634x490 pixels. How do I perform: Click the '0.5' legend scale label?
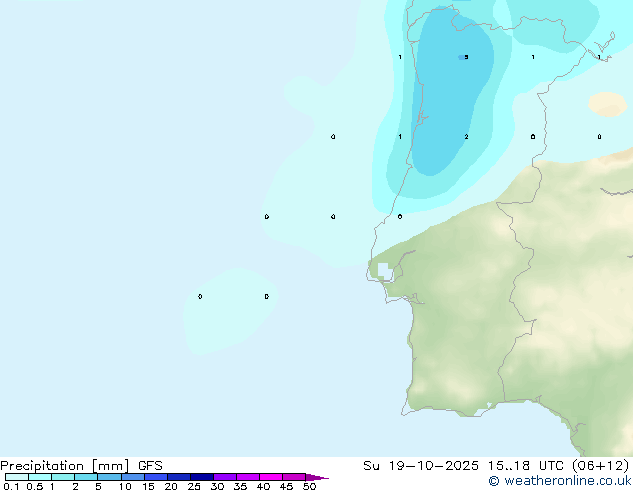point(35,486)
